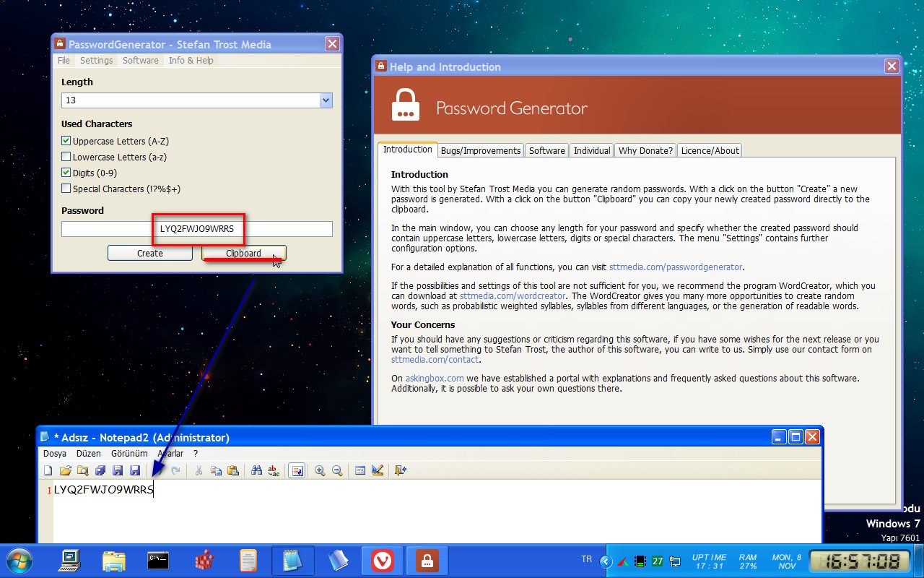
Task: Click the Browse folder magnifier icon in Notepad2
Action: pos(82,470)
